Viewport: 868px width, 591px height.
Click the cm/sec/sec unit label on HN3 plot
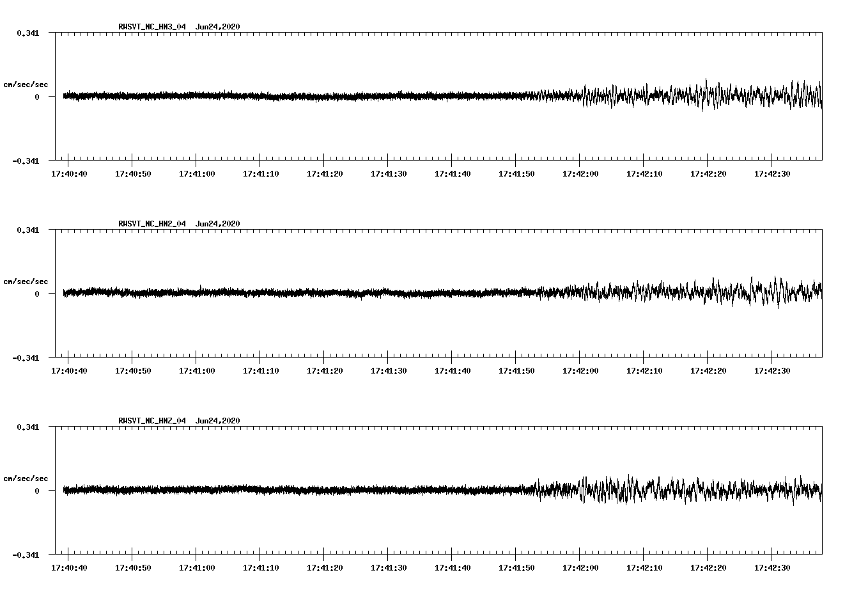(x=26, y=84)
